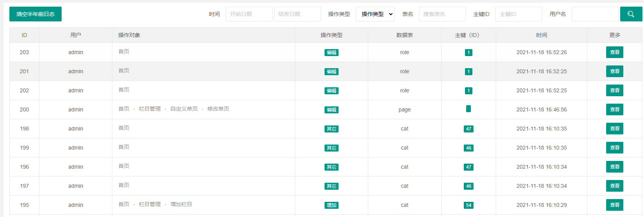The image size is (644, 217).
Task: Click 查看 for log entry 200
Action: click(615, 109)
